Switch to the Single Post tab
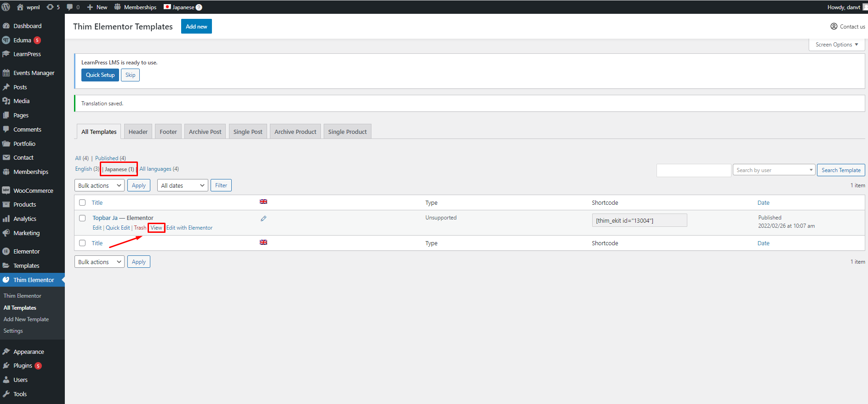Screen dimensions: 868x404 (248, 132)
